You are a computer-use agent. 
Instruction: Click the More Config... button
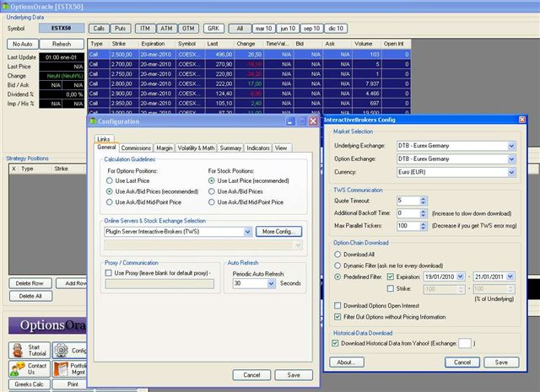click(x=277, y=231)
